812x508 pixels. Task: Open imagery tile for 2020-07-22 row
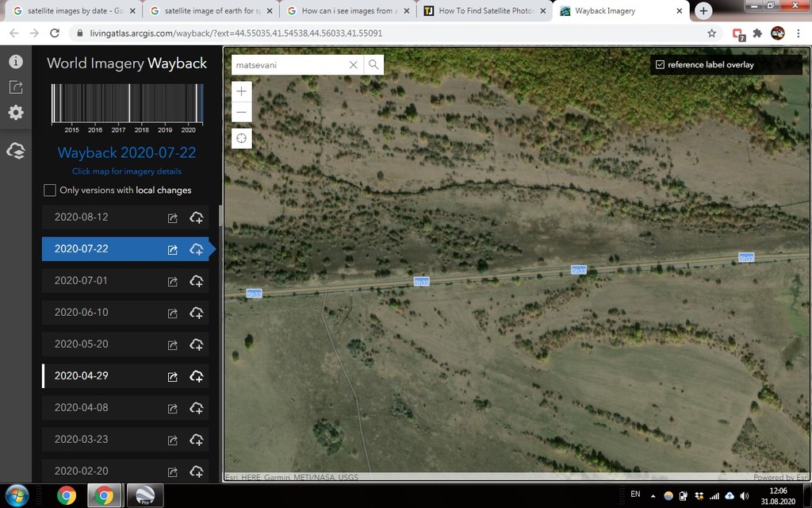coord(172,250)
